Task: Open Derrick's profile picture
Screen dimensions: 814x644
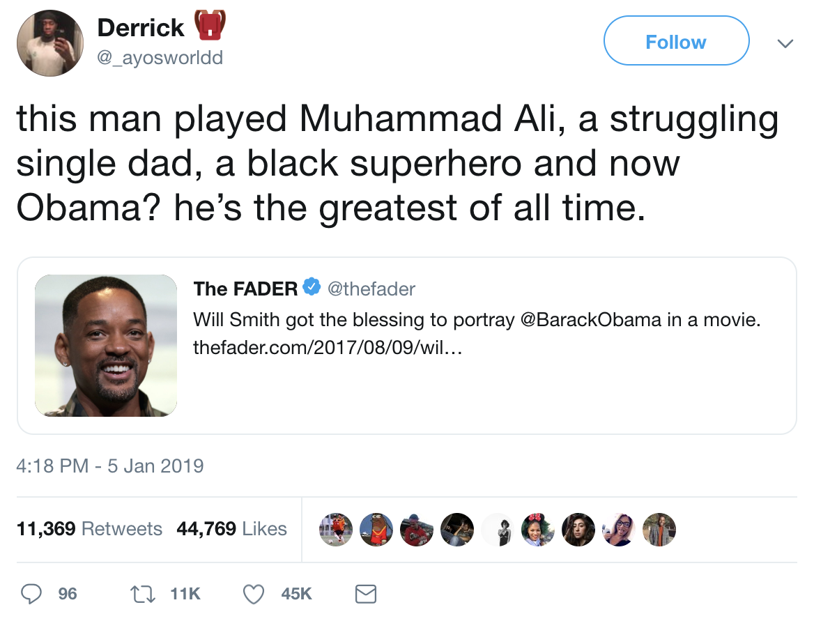Action: tap(50, 44)
